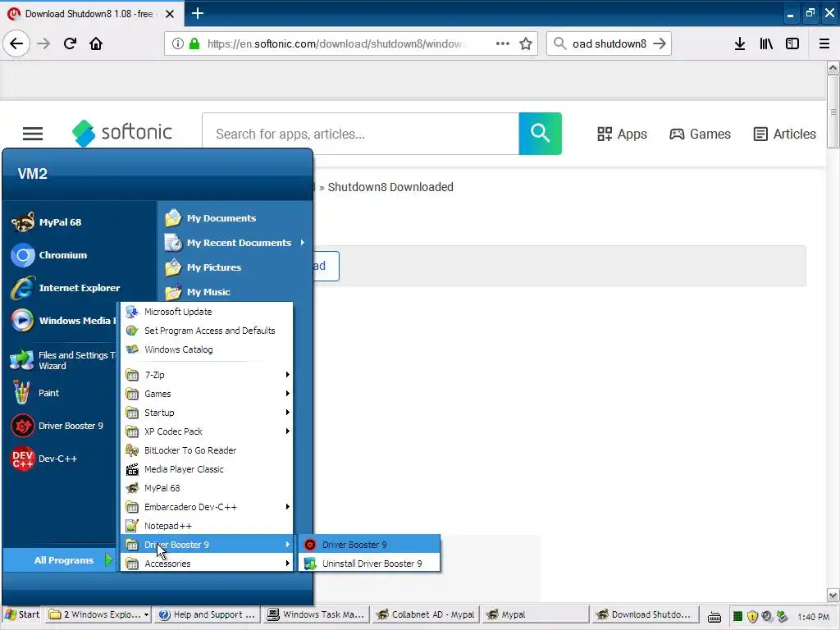Click scrollbar down arrow
The width and height of the screenshot is (840, 630).
(833, 596)
